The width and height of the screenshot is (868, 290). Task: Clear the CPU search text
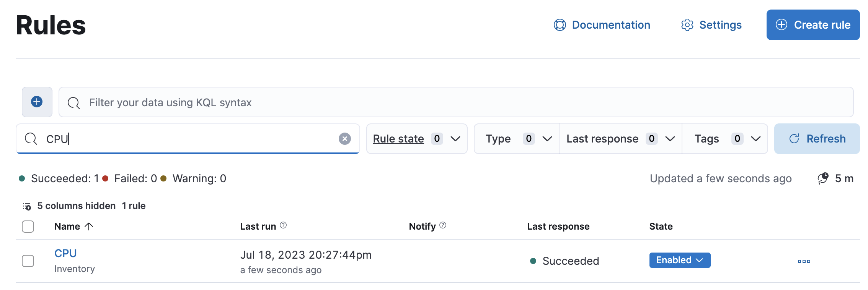(344, 139)
